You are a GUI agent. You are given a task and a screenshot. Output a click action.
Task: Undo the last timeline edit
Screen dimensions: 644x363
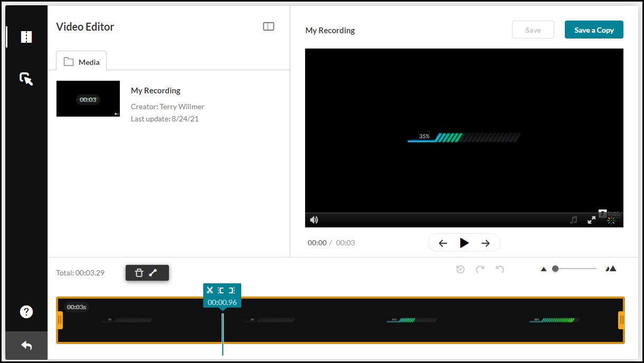[x=500, y=269]
